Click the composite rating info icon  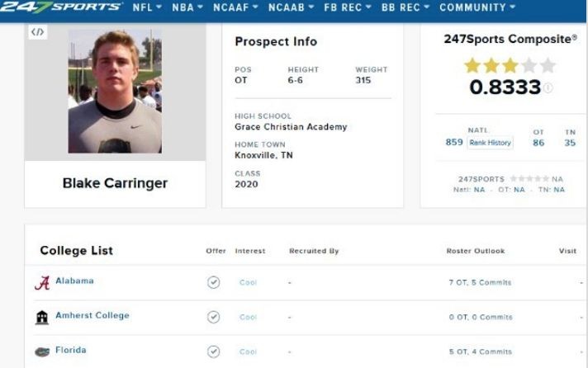(x=548, y=87)
